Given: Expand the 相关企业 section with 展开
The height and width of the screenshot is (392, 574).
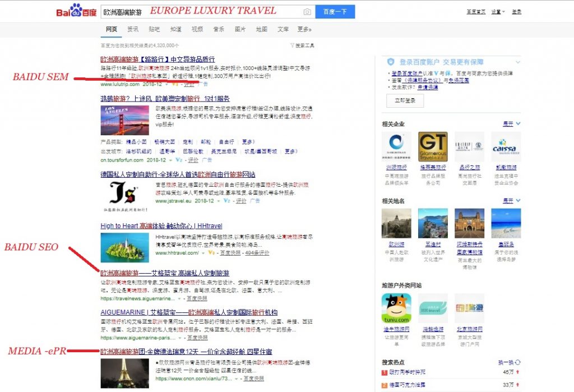Looking at the screenshot, I should [510, 123].
